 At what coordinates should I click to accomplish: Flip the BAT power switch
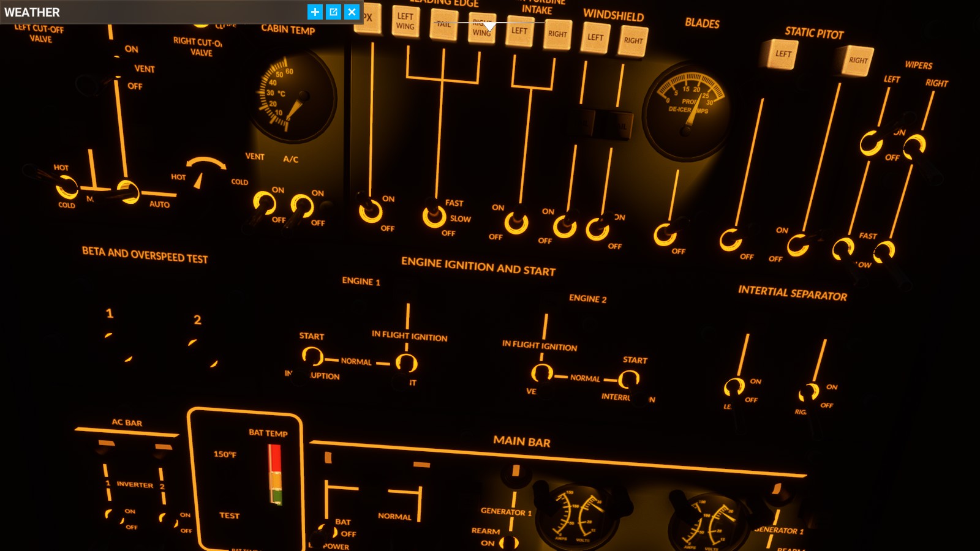[x=327, y=530]
